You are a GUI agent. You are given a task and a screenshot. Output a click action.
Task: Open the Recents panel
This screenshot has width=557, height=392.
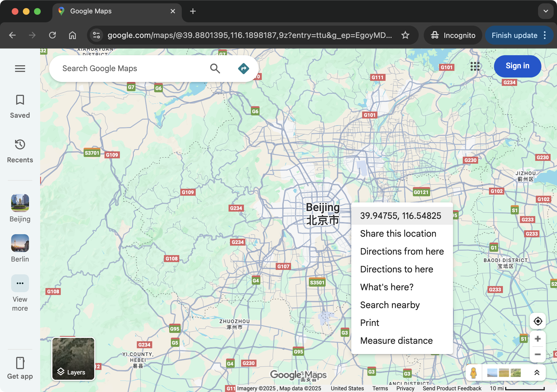tap(20, 151)
